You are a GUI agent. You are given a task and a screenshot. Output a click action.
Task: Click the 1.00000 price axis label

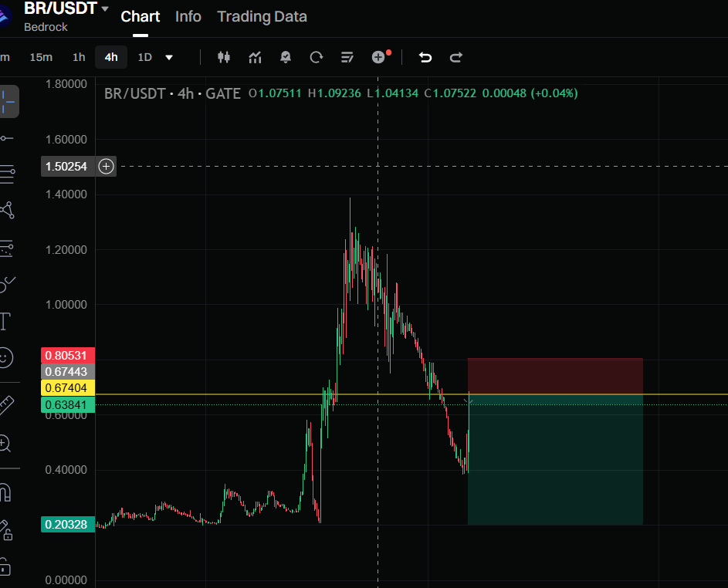pos(66,305)
